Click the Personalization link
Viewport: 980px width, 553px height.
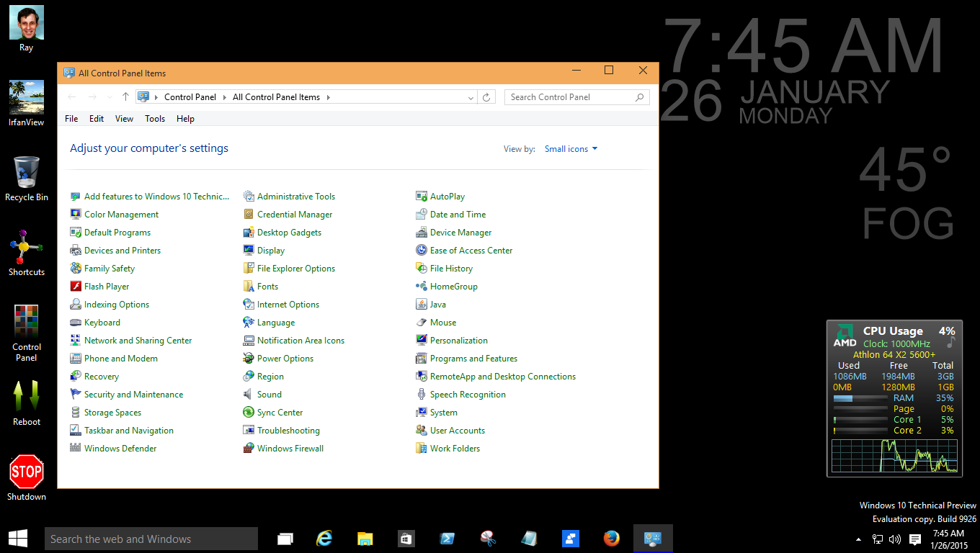[x=459, y=341]
